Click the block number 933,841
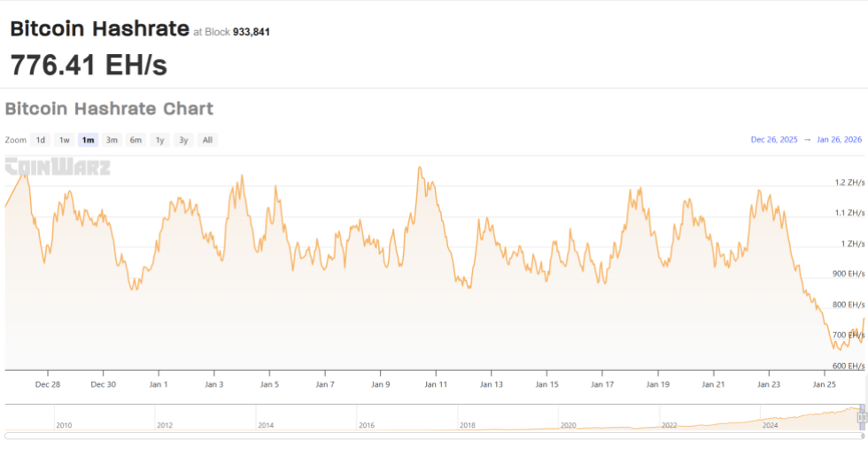The height and width of the screenshot is (449, 868). coord(251,32)
